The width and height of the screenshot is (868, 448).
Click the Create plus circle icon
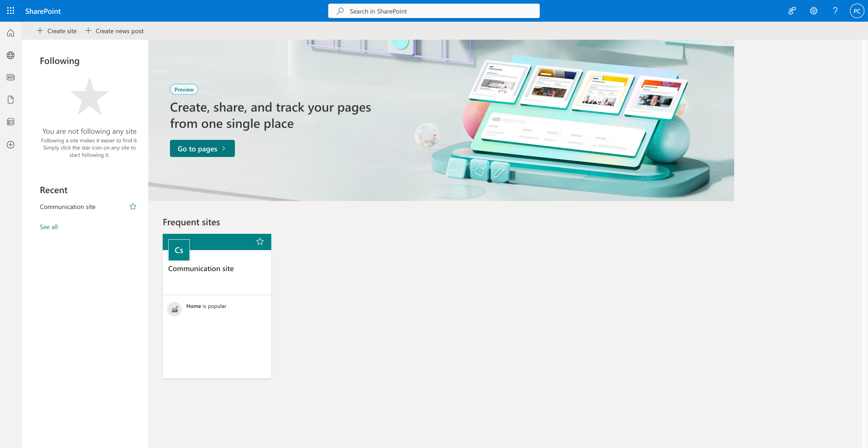point(11,145)
